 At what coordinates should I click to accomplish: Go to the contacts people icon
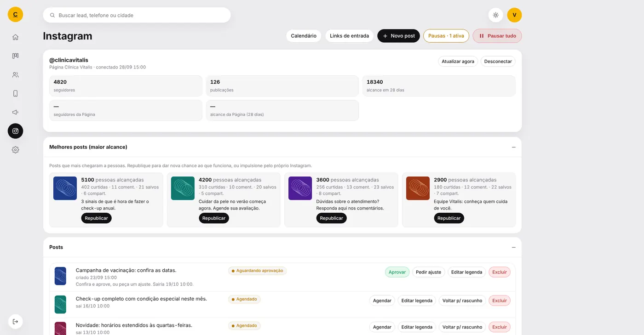tap(15, 75)
